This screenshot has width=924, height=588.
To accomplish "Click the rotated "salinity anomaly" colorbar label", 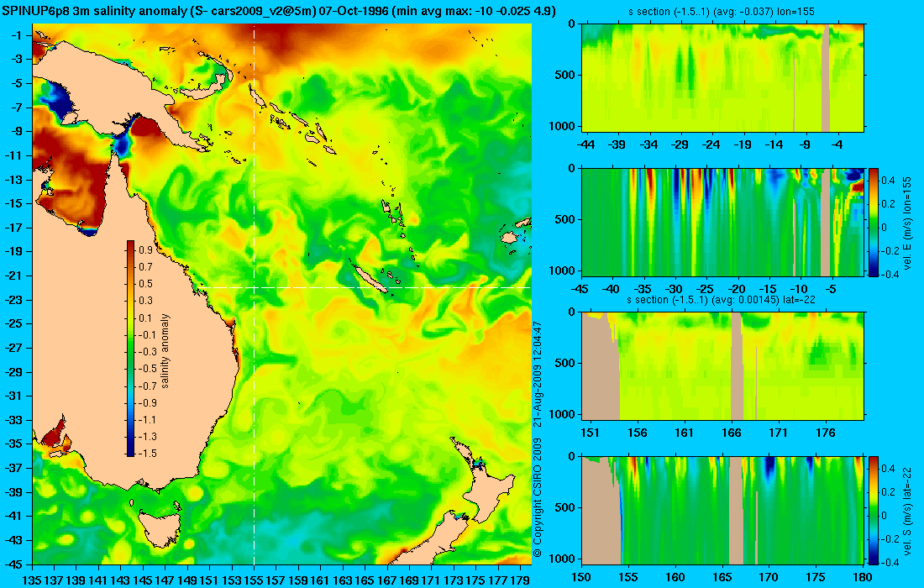I will click(x=165, y=350).
